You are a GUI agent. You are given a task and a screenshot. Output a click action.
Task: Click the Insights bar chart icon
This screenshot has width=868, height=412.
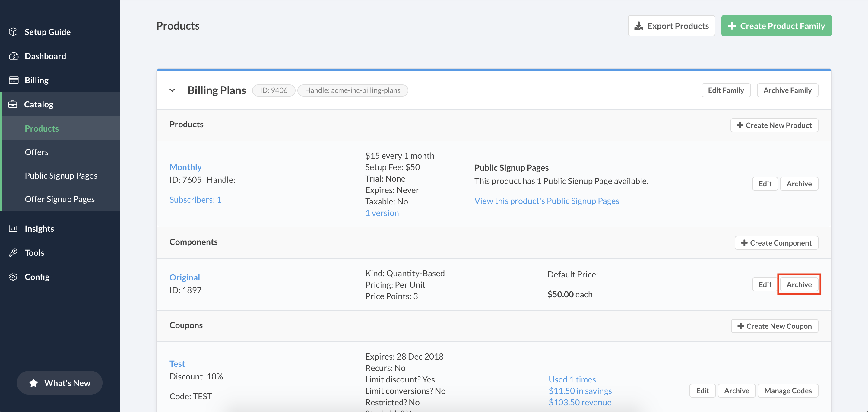point(13,228)
